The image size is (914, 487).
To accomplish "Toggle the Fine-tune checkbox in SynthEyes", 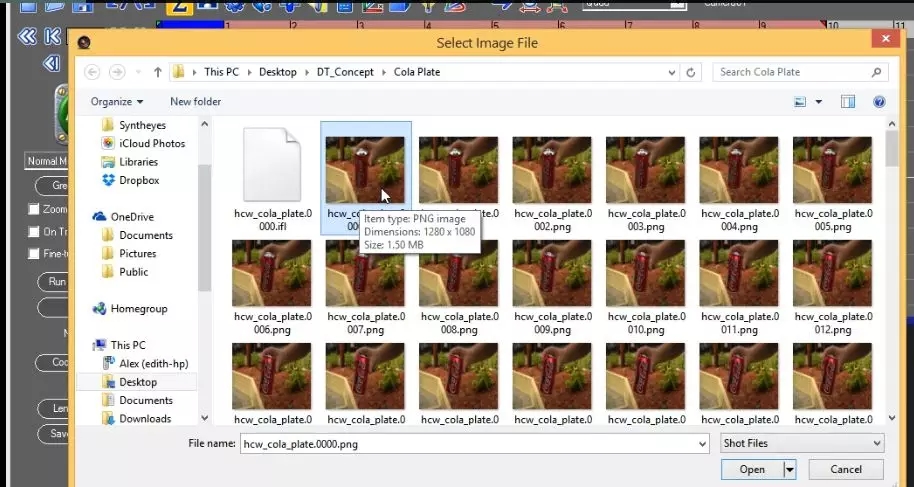I will pos(34,254).
